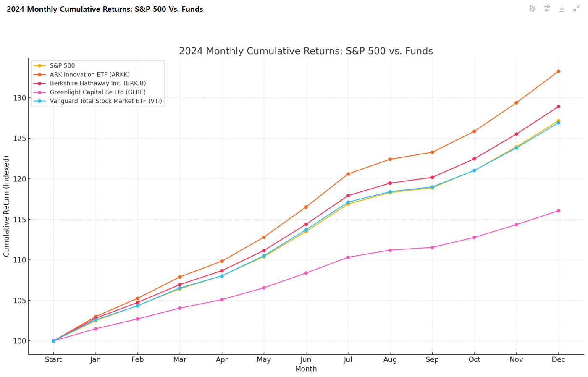The width and height of the screenshot is (588, 377).
Task: Click the 'Mar' x-axis label
Action: [180, 359]
